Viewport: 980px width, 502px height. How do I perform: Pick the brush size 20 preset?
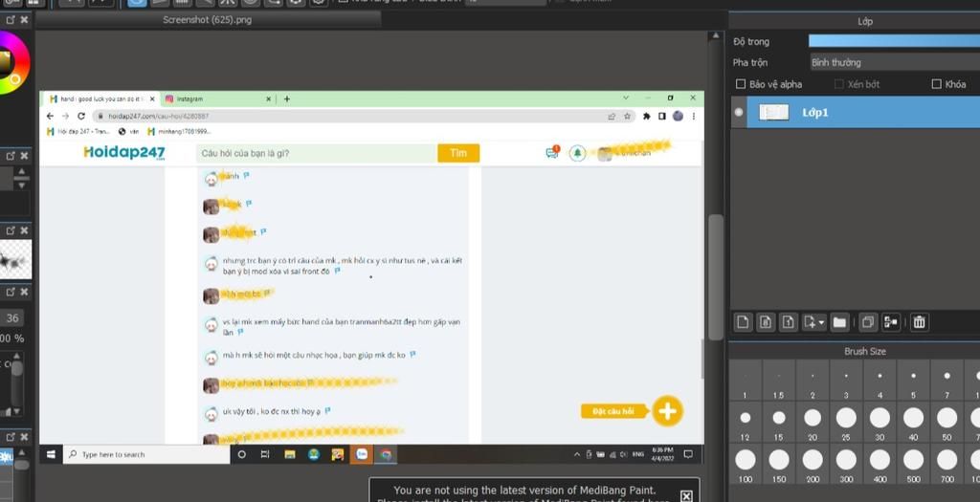point(813,423)
